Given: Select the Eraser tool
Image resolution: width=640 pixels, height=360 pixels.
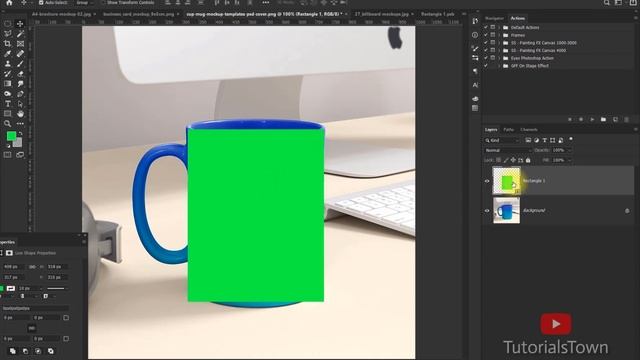Looking at the screenshot, I should (20, 74).
